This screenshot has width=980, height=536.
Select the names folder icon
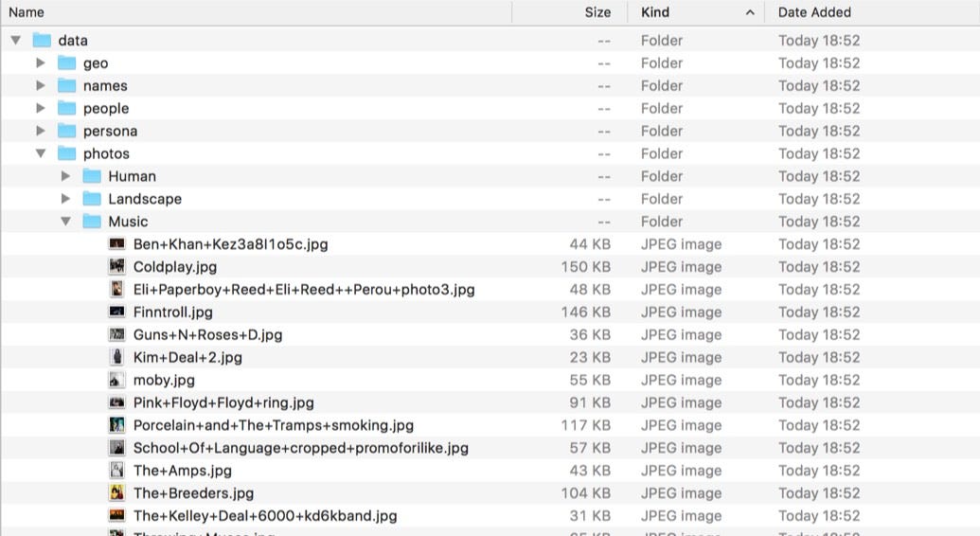67,85
